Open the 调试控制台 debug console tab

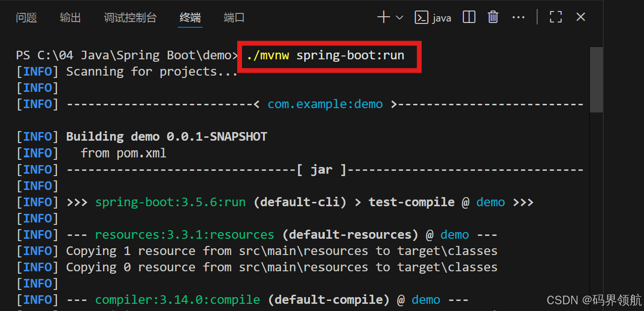(x=130, y=18)
